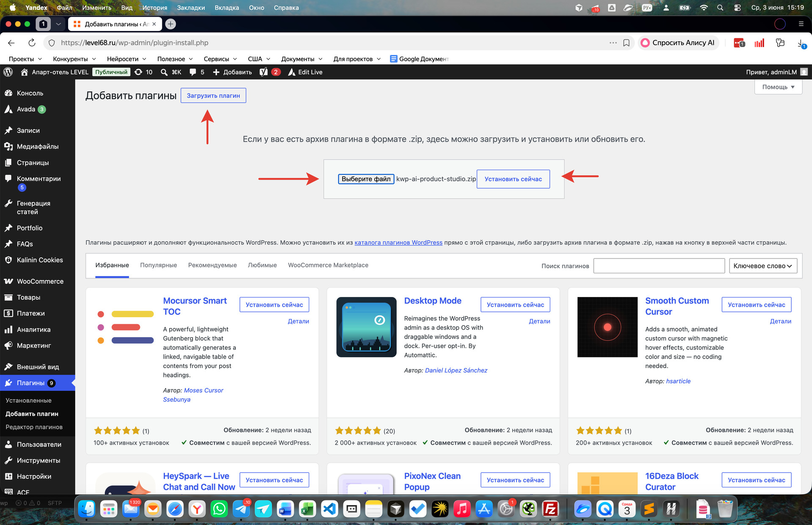Click Выберите файл to choose zip
Image resolution: width=812 pixels, height=525 pixels.
pyautogui.click(x=366, y=179)
